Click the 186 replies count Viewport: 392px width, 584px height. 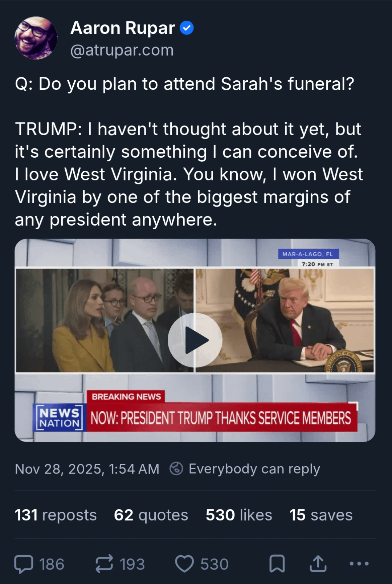pyautogui.click(x=52, y=564)
